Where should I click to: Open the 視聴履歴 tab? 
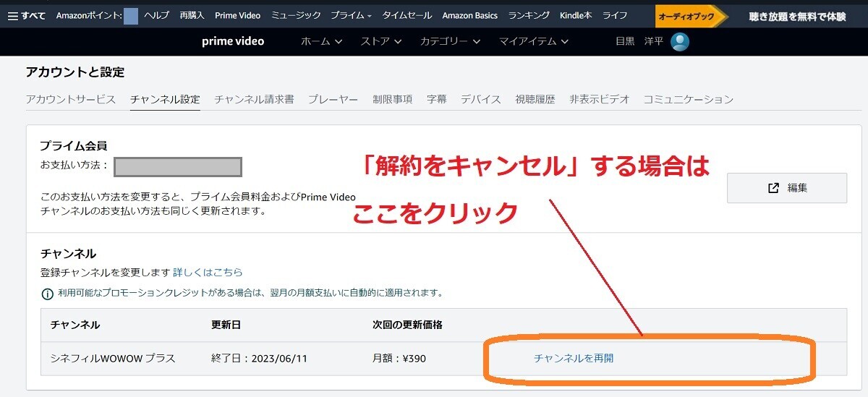pyautogui.click(x=535, y=100)
